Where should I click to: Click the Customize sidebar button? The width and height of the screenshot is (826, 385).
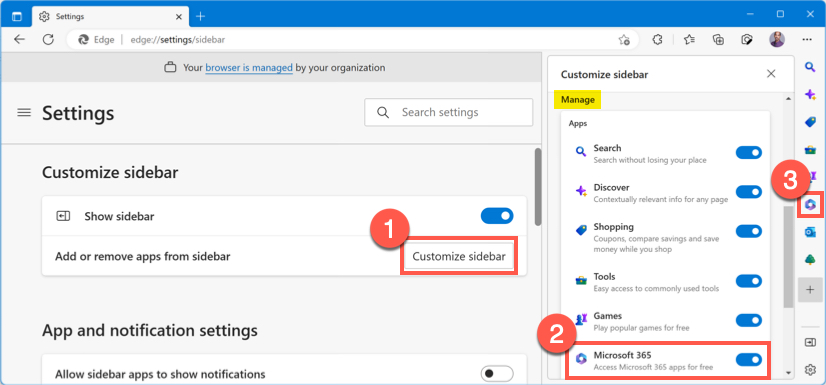pyautogui.click(x=459, y=256)
